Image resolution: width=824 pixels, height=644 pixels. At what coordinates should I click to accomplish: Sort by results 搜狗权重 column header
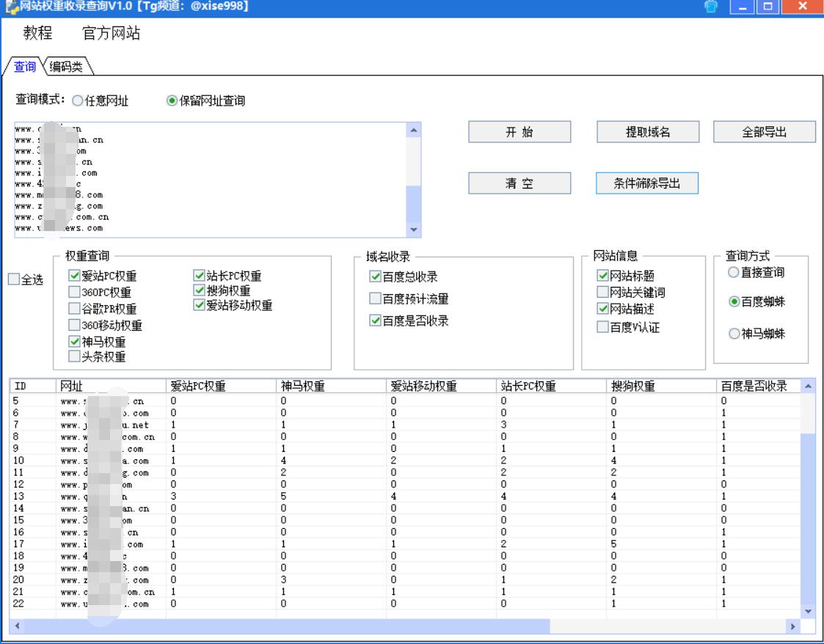661,386
